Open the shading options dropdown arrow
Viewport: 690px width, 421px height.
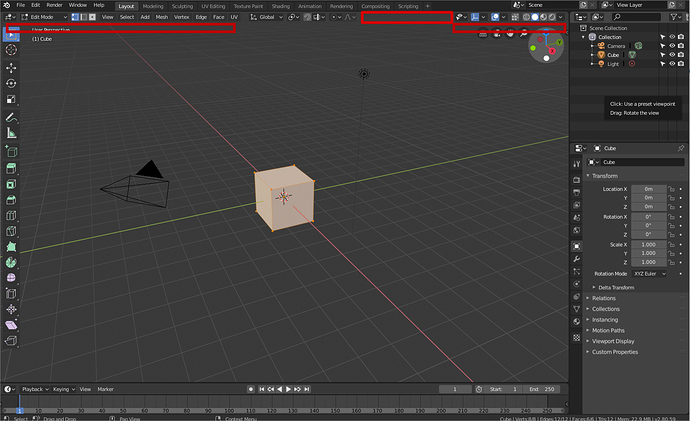[x=561, y=17]
